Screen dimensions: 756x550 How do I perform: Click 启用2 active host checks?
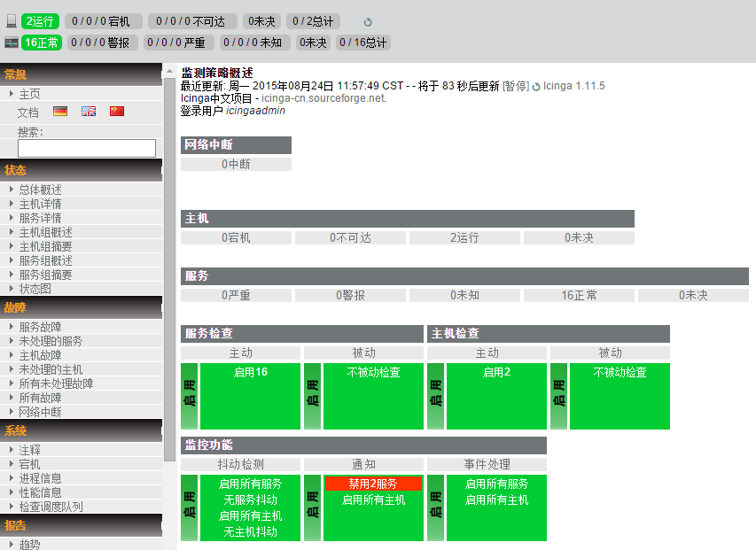(496, 372)
